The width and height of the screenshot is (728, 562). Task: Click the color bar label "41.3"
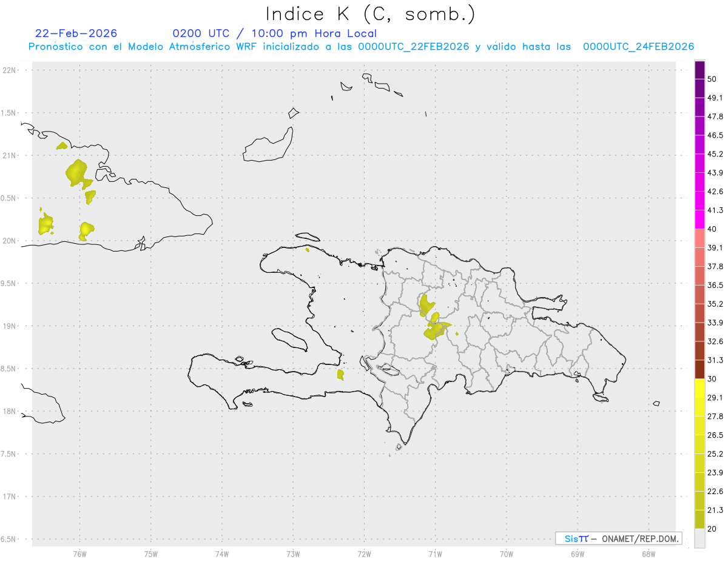click(716, 210)
